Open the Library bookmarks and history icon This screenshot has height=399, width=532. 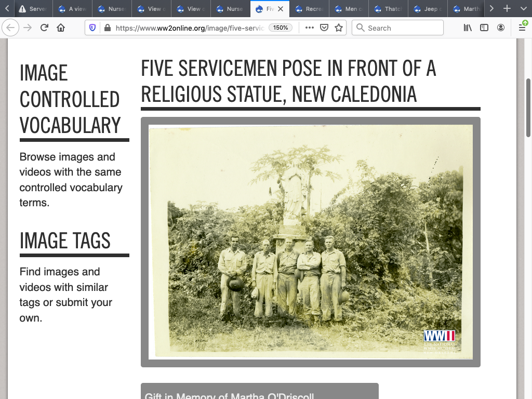[468, 28]
